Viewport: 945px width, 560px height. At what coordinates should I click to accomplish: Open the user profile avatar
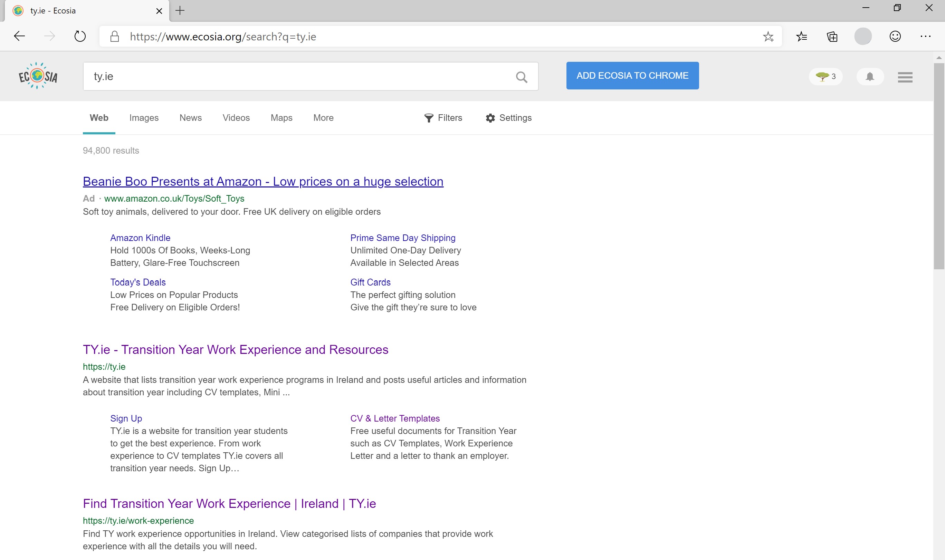863,37
